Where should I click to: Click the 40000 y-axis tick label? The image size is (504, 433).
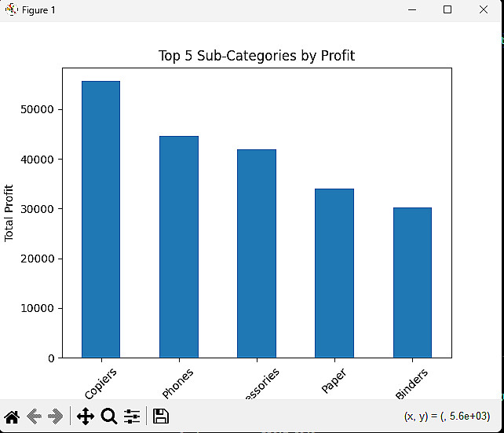point(37,160)
